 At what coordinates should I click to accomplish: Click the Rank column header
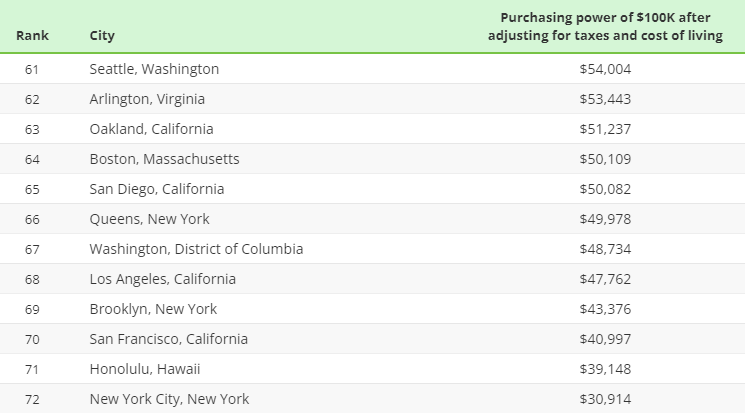[32, 36]
